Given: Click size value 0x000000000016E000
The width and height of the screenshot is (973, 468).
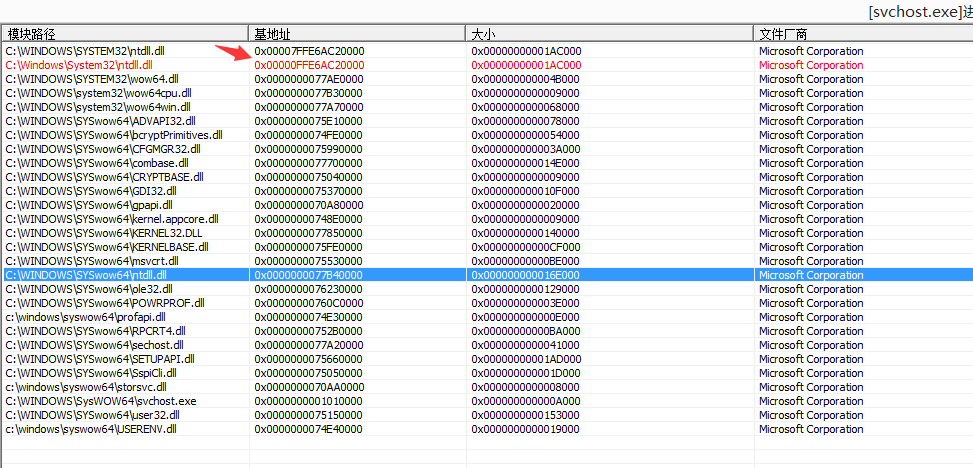Looking at the screenshot, I should 526,275.
